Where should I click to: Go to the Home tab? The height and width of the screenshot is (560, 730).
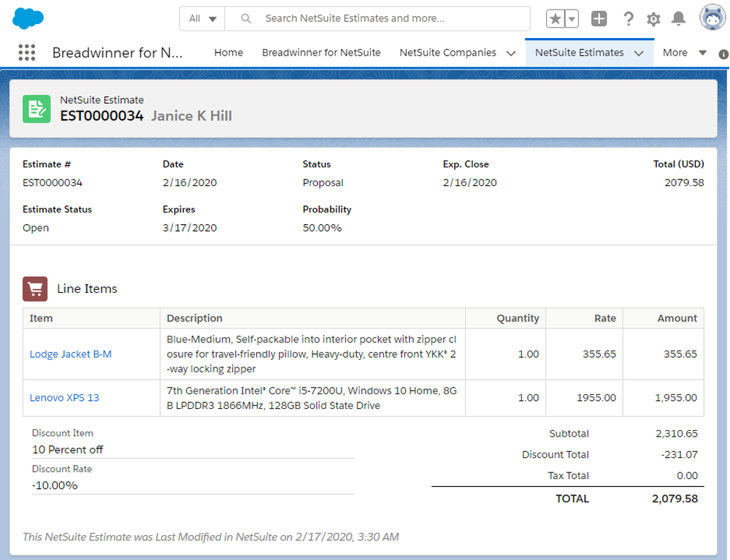[x=228, y=53]
